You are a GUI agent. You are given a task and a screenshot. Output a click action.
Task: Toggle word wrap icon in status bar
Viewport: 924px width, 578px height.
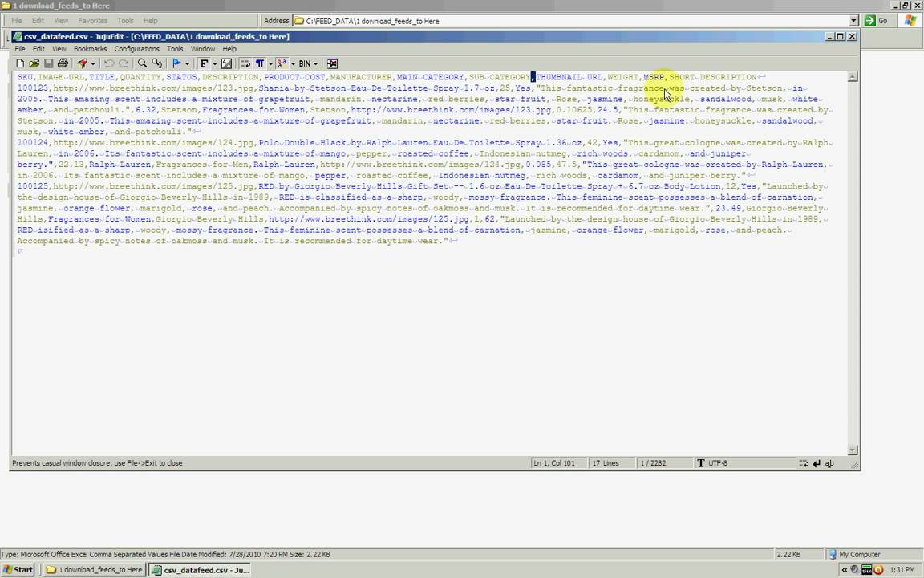pyautogui.click(x=804, y=463)
